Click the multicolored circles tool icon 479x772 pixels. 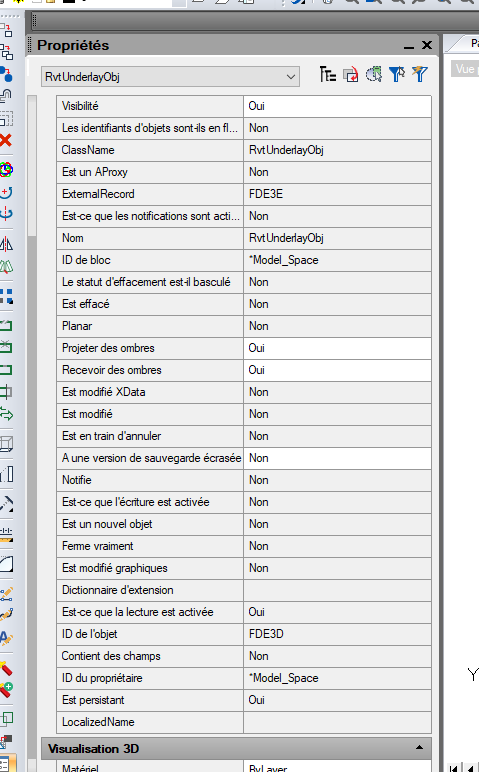(6, 170)
